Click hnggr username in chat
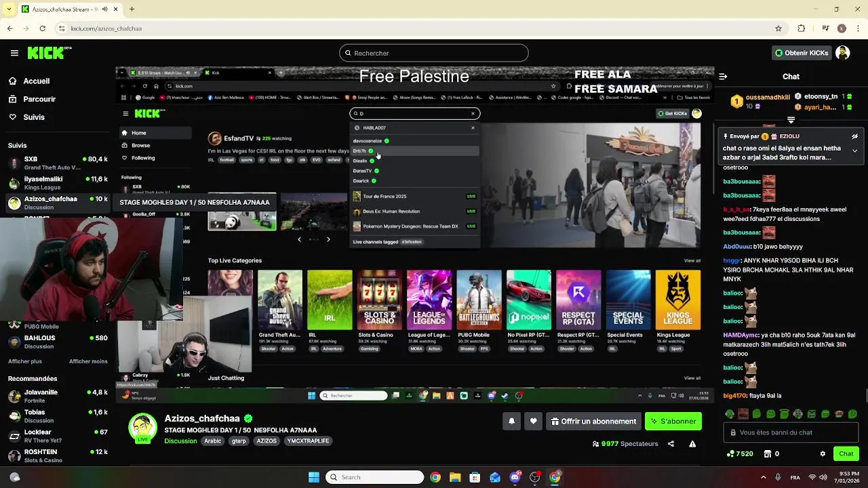This screenshot has width=868, height=488. tap(731, 260)
